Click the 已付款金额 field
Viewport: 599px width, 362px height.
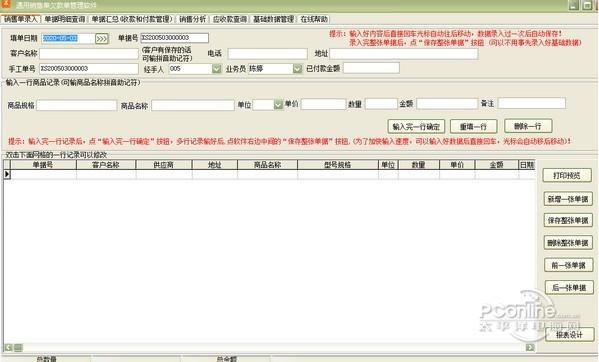tap(371, 68)
